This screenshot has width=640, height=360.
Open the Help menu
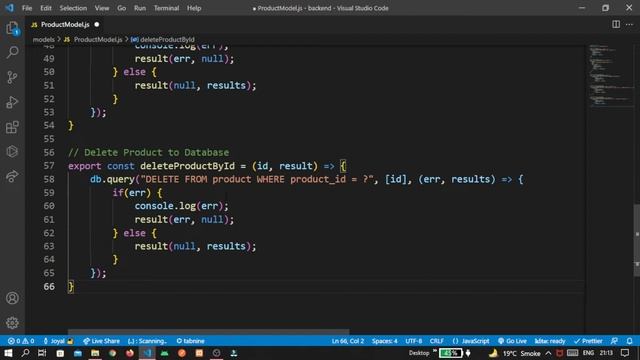pos(194,8)
